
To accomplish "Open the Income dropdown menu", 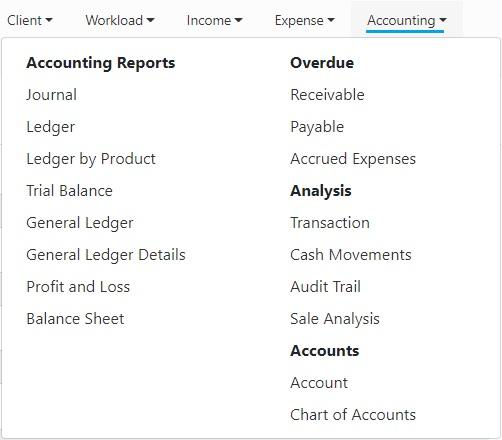I will tap(214, 20).
